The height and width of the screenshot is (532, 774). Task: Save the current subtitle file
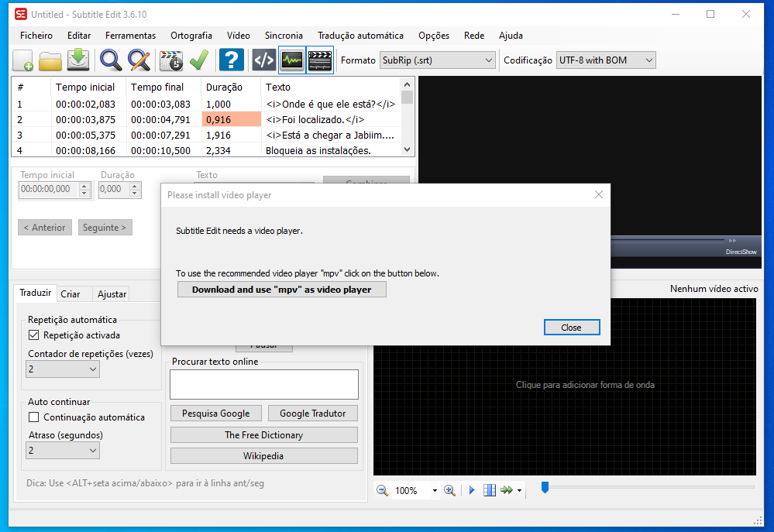77,60
